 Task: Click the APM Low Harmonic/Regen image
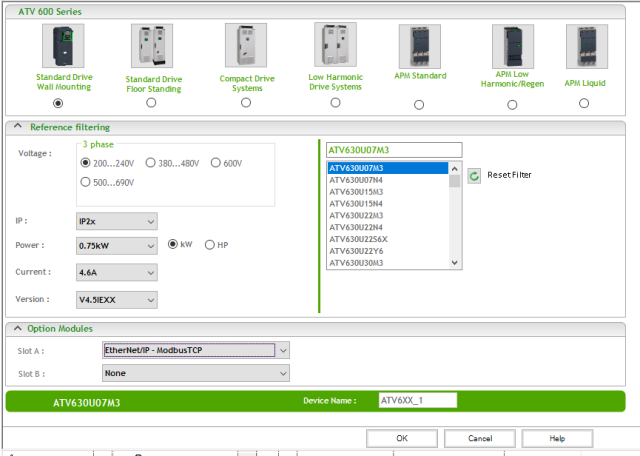tap(512, 46)
